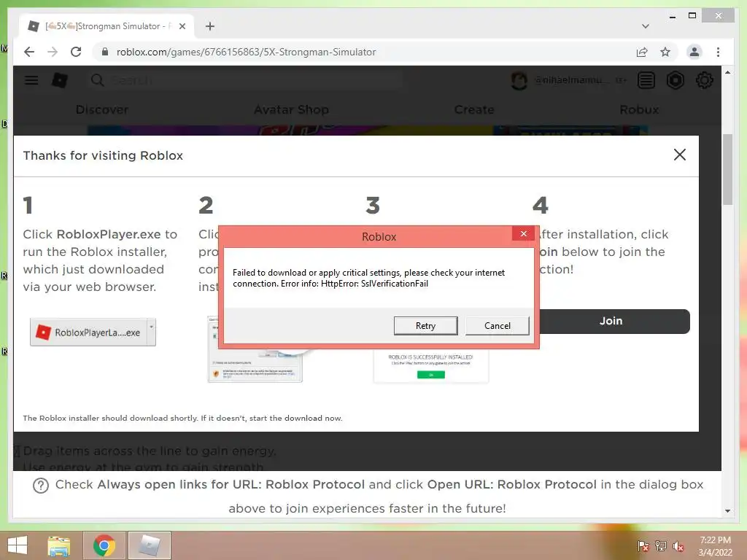This screenshot has width=747, height=560.
Task: Open the taskbar clock showing 7:22 PM
Action: (x=715, y=545)
